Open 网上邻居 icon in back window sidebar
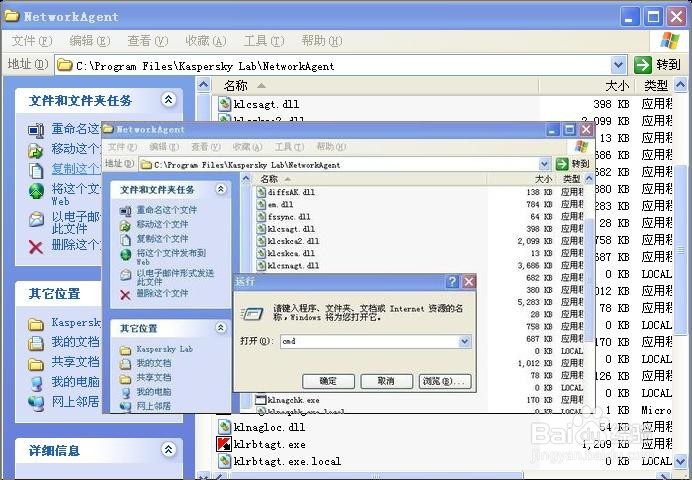Image resolution: width=692 pixels, height=480 pixels. (x=36, y=402)
